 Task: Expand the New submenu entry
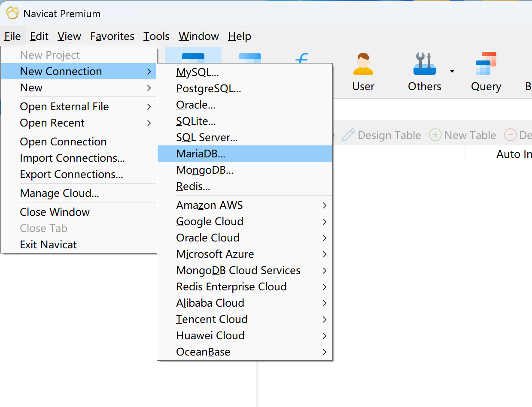point(79,87)
